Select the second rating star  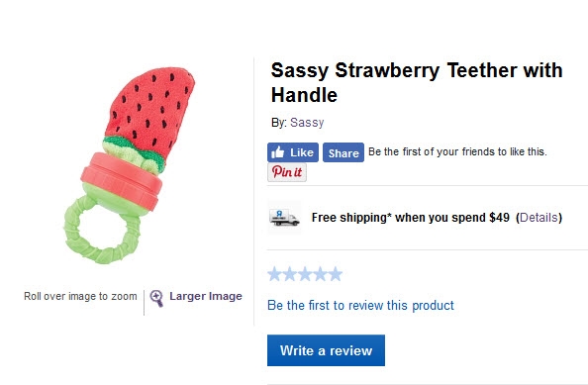pyautogui.click(x=289, y=274)
